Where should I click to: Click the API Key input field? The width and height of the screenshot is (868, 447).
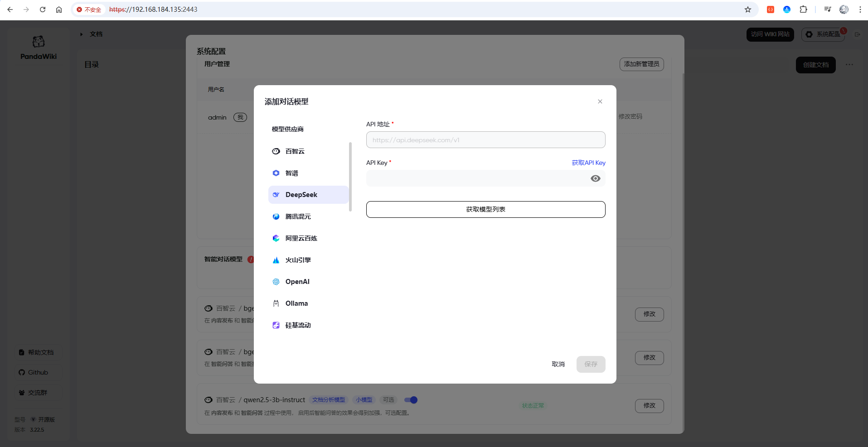[485, 178]
